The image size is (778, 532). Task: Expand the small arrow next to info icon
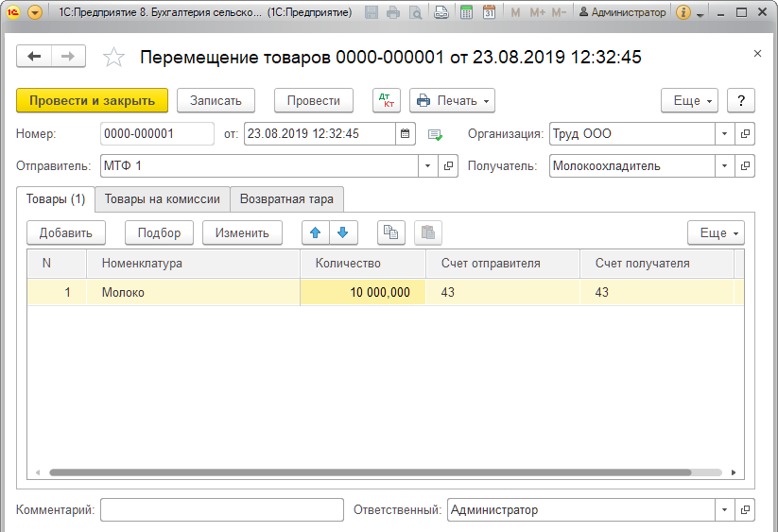[700, 15]
